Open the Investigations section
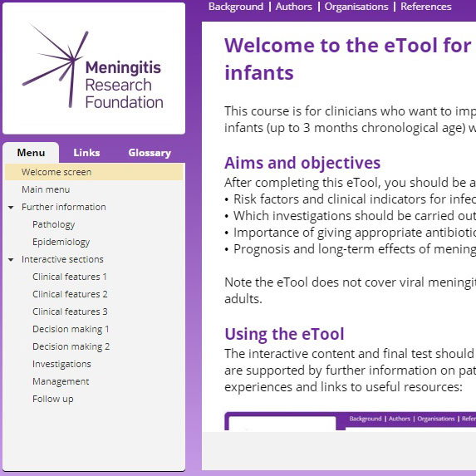 point(61,365)
